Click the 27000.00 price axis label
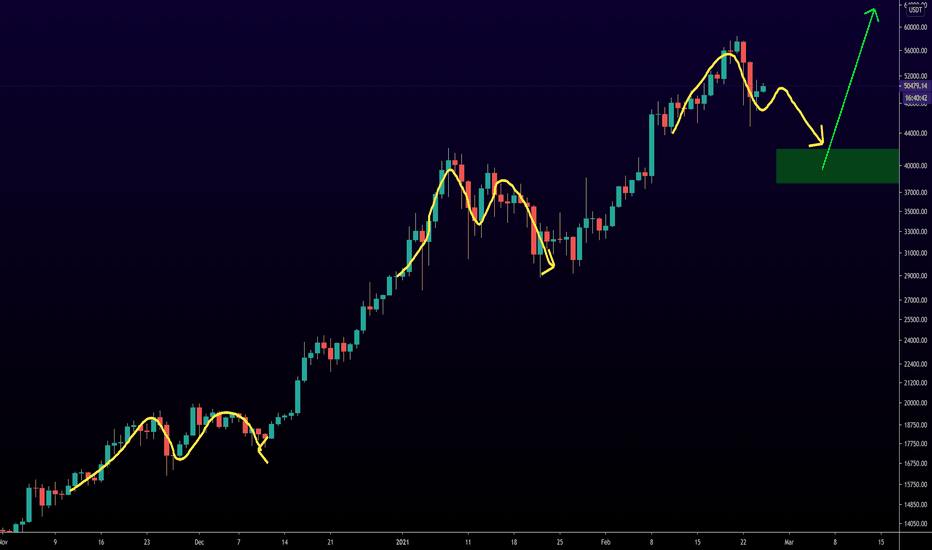 [916, 300]
